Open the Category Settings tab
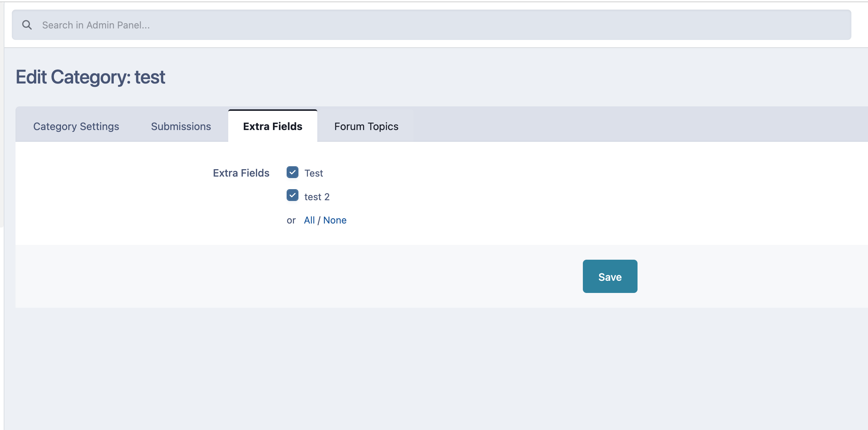Image resolution: width=868 pixels, height=430 pixels. pos(76,126)
